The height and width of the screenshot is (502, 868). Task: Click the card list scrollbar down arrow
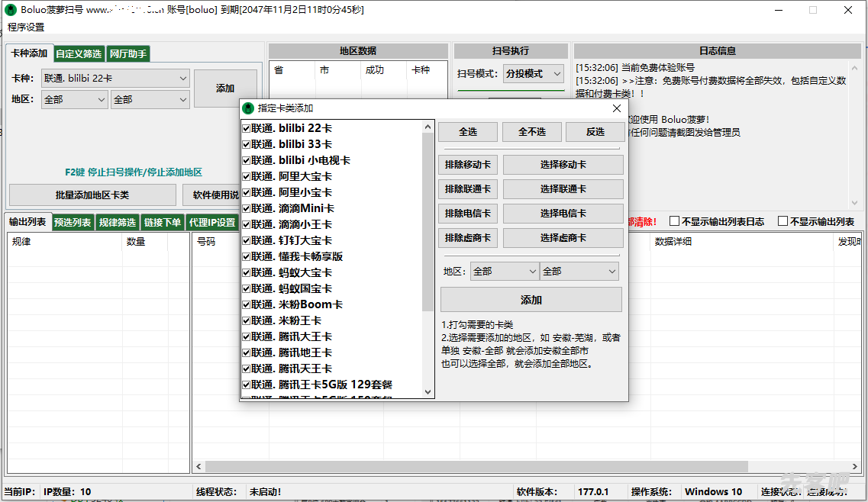pos(428,391)
